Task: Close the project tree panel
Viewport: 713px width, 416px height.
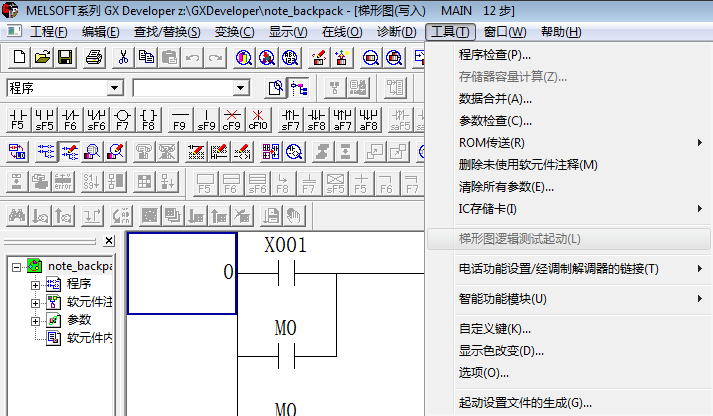Action: click(109, 241)
